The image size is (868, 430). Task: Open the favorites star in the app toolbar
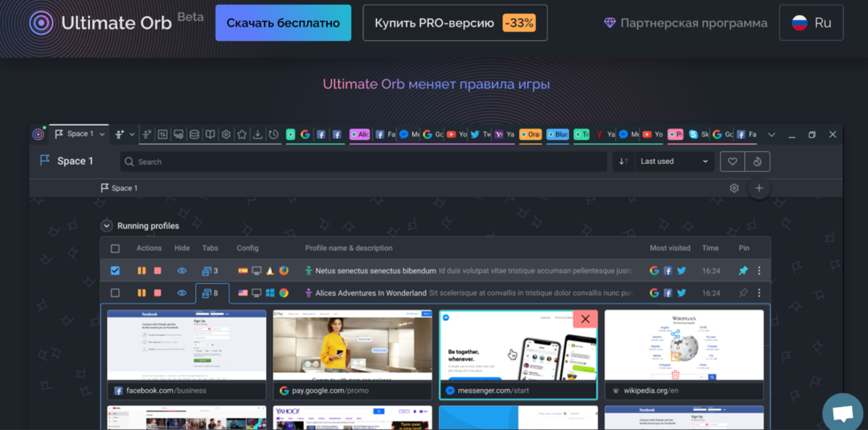(x=242, y=134)
